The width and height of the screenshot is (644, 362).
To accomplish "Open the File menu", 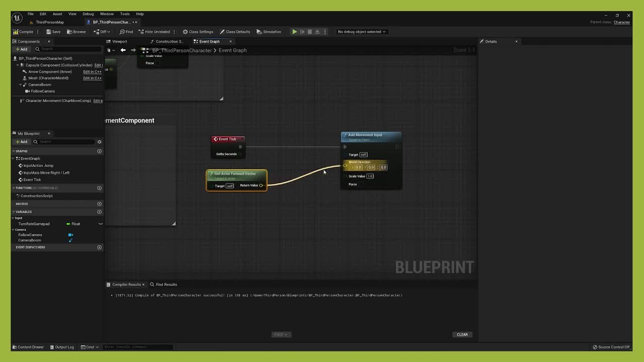I will 31,14.
